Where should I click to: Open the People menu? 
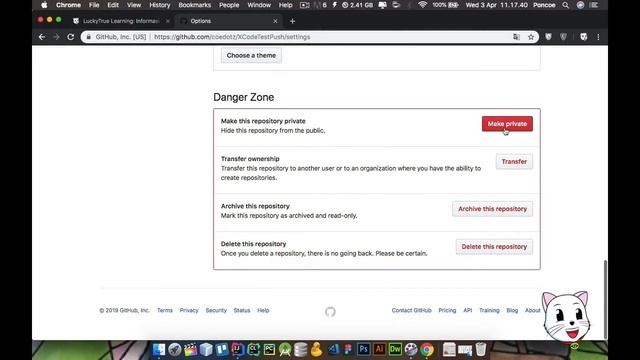[x=229, y=5]
